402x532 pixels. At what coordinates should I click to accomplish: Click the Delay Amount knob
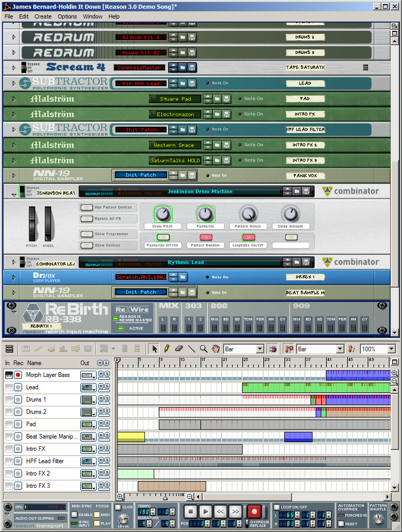point(290,214)
